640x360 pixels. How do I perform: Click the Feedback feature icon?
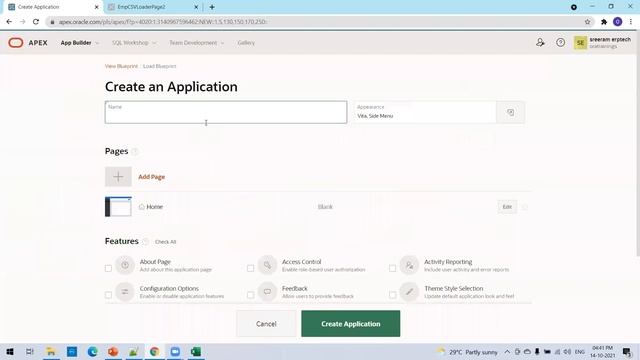(x=267, y=292)
